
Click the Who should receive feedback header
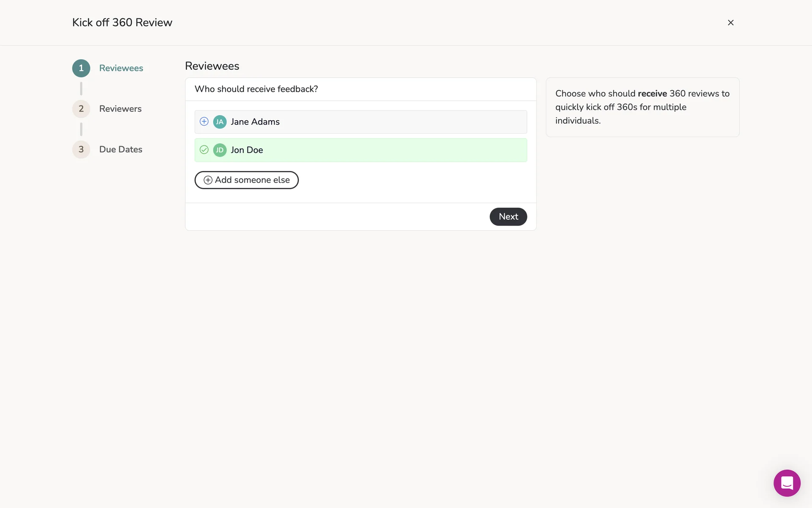[x=256, y=89]
